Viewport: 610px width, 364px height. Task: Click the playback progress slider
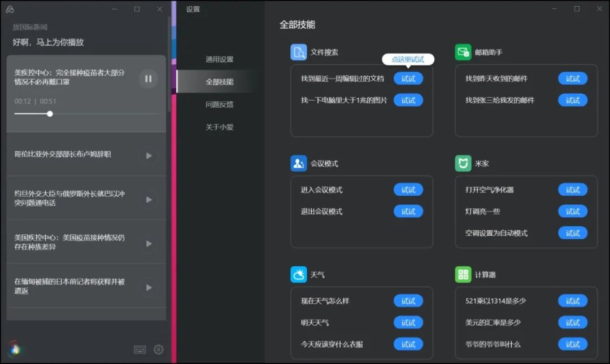click(50, 113)
